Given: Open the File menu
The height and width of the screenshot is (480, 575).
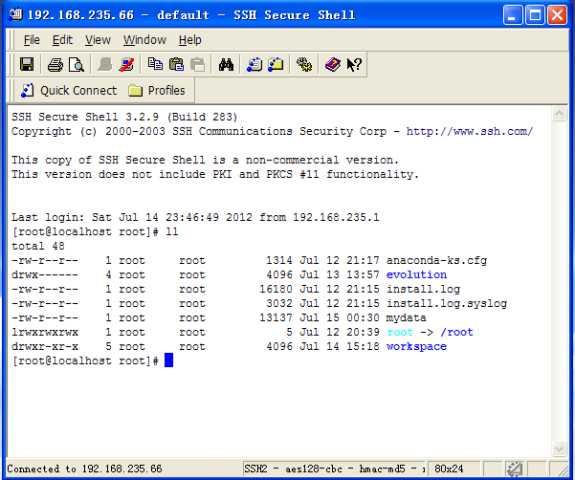Looking at the screenshot, I should (32, 40).
